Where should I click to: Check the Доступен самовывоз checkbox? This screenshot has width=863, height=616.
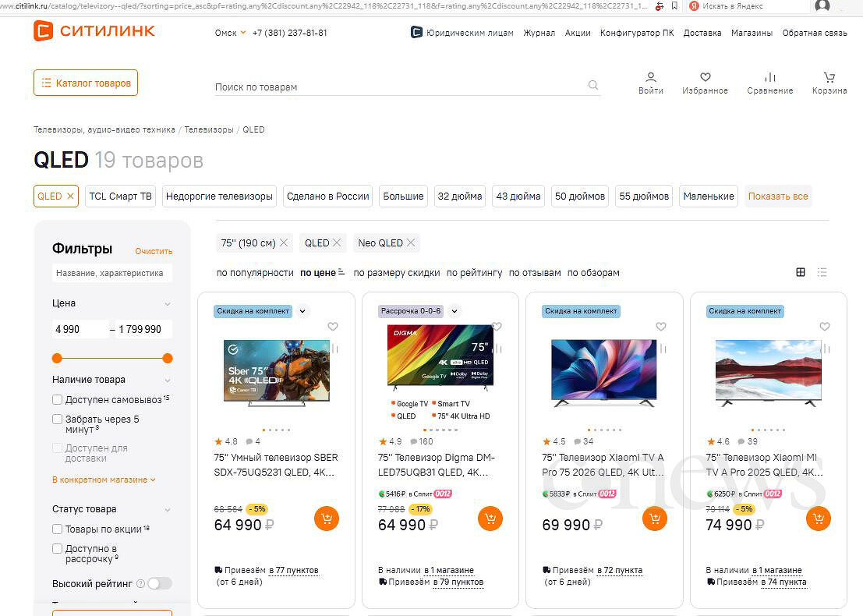(x=58, y=399)
